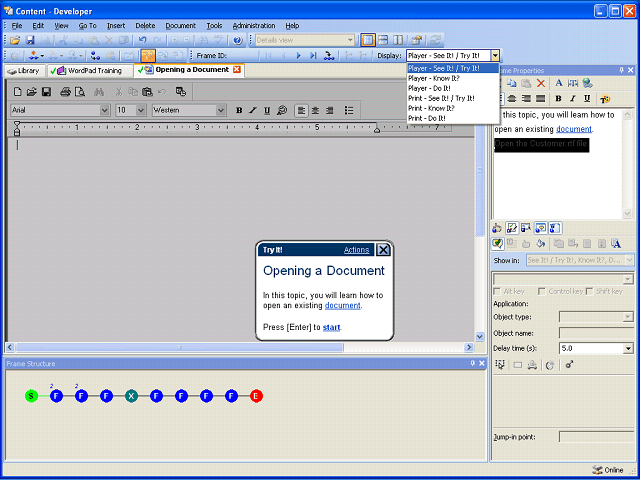
Task: Select the green S start frame node
Action: point(31,396)
